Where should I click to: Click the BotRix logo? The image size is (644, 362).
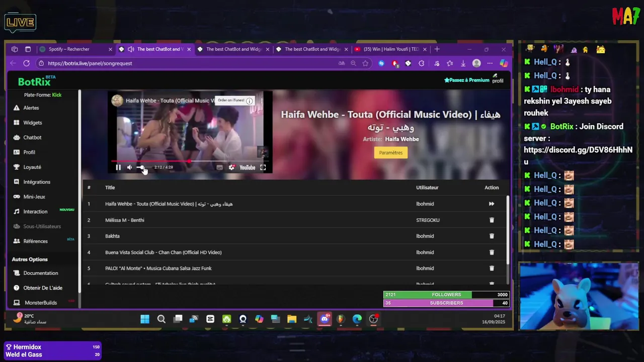pyautogui.click(x=34, y=81)
